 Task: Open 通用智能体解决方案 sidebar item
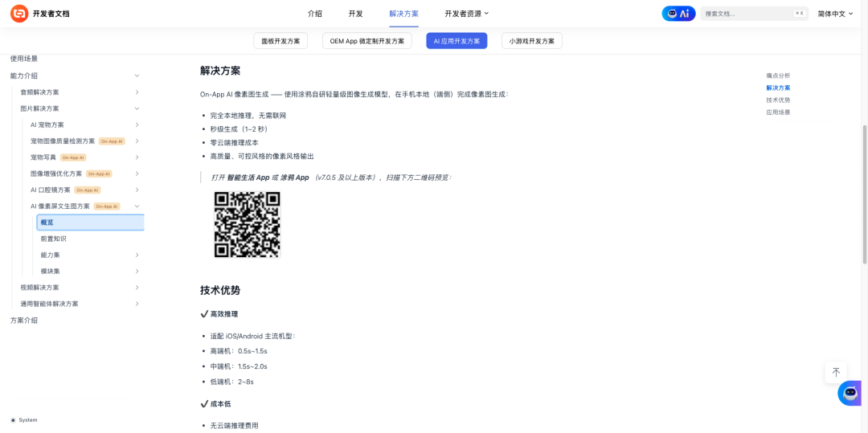coord(49,304)
